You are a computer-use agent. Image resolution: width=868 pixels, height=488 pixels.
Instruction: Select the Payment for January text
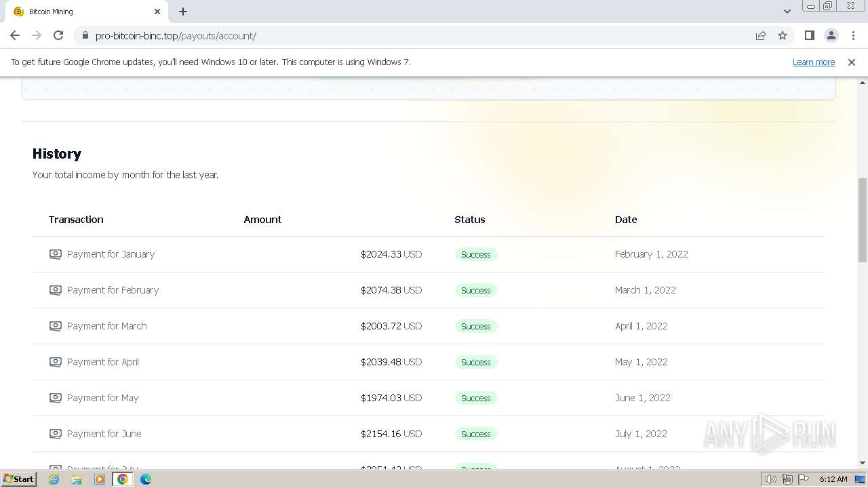click(x=111, y=254)
